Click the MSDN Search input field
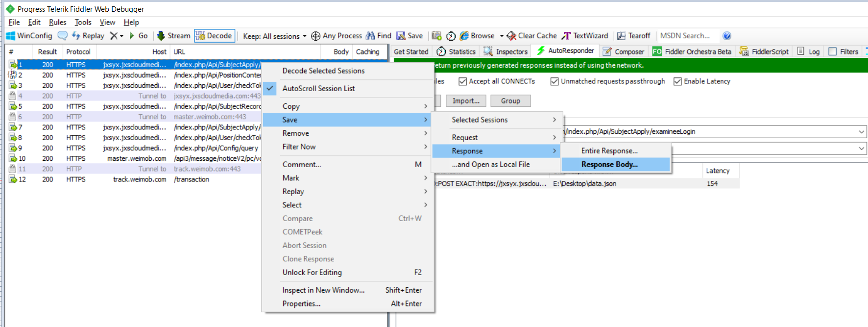The image size is (868, 327). (688, 36)
